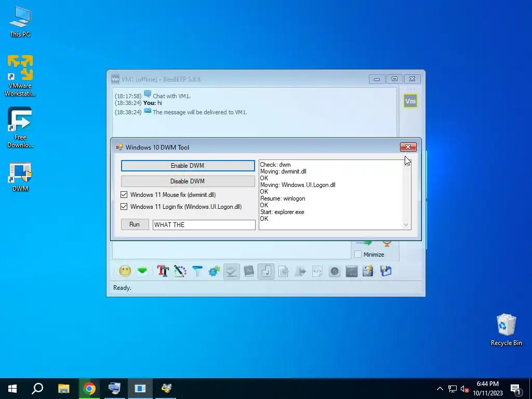Click the 'Start: explorer.exe' log line
The width and height of the screenshot is (532, 399).
(x=282, y=212)
